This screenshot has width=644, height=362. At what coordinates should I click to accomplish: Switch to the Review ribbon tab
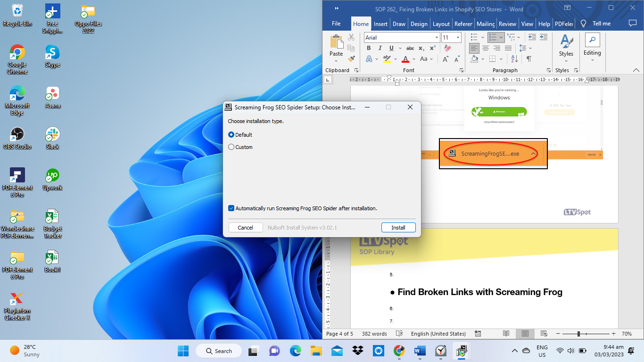pyautogui.click(x=507, y=24)
